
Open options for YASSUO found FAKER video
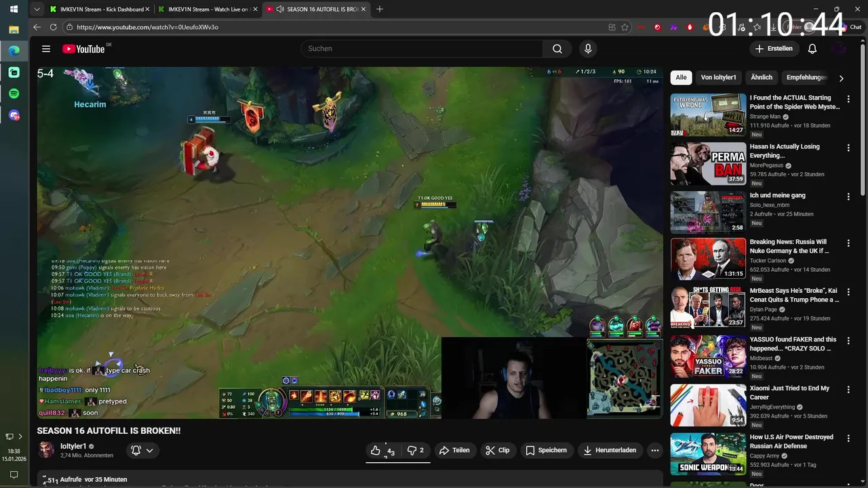coord(848,340)
